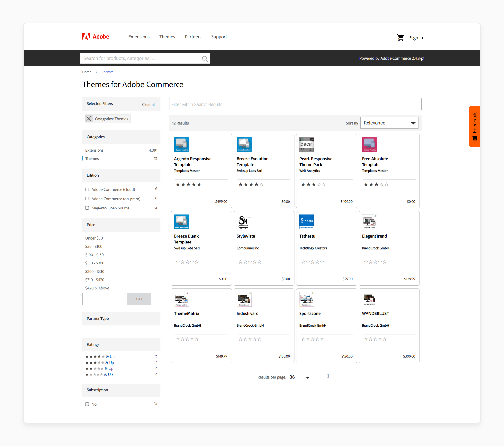
Task: Open Sportszone theme icon
Action: [307, 299]
